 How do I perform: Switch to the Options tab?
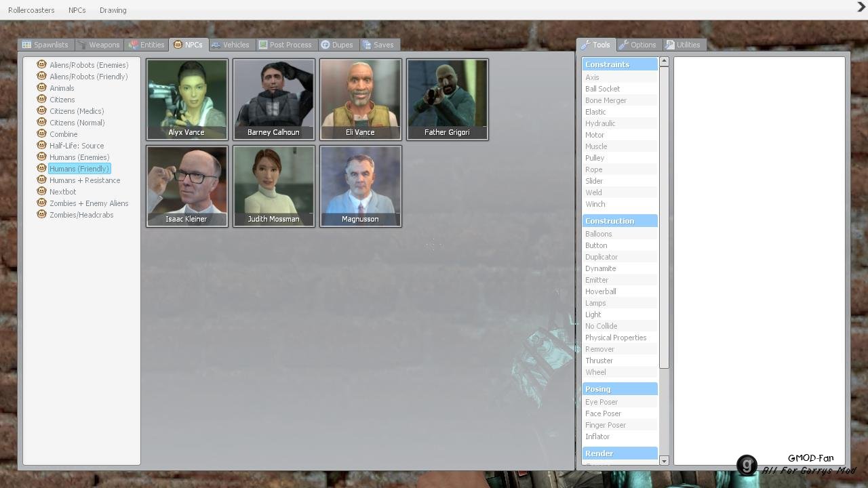[x=638, y=45]
